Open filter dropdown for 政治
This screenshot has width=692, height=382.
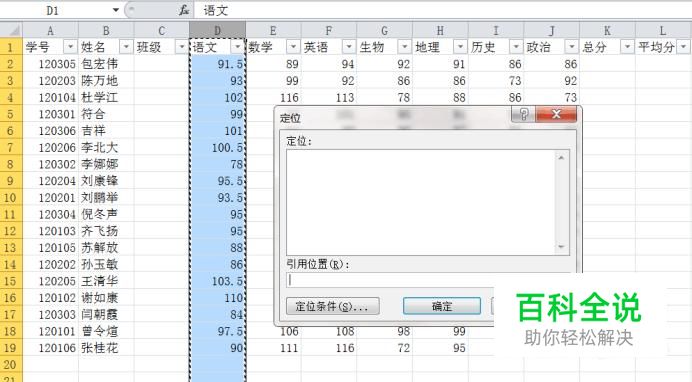(x=571, y=46)
